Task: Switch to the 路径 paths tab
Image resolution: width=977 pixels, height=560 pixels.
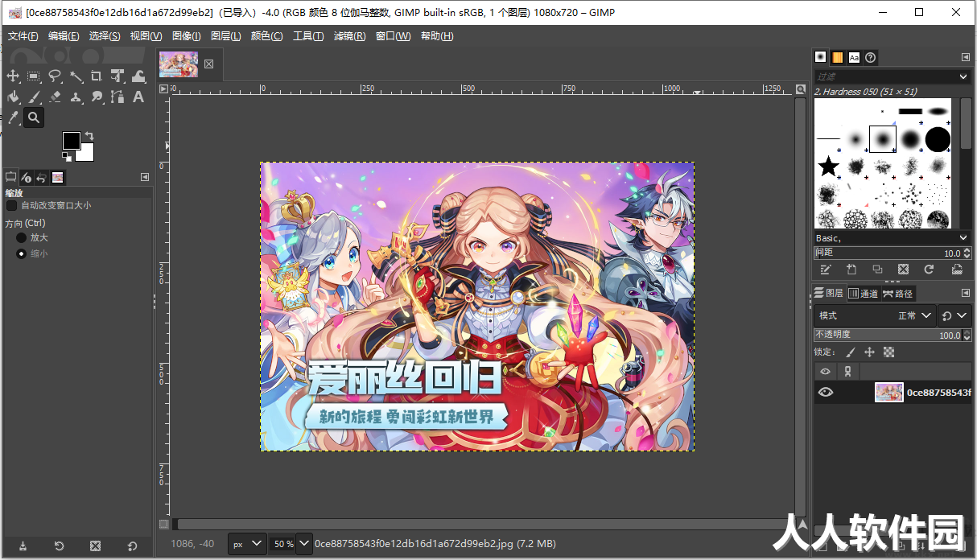Action: point(898,294)
